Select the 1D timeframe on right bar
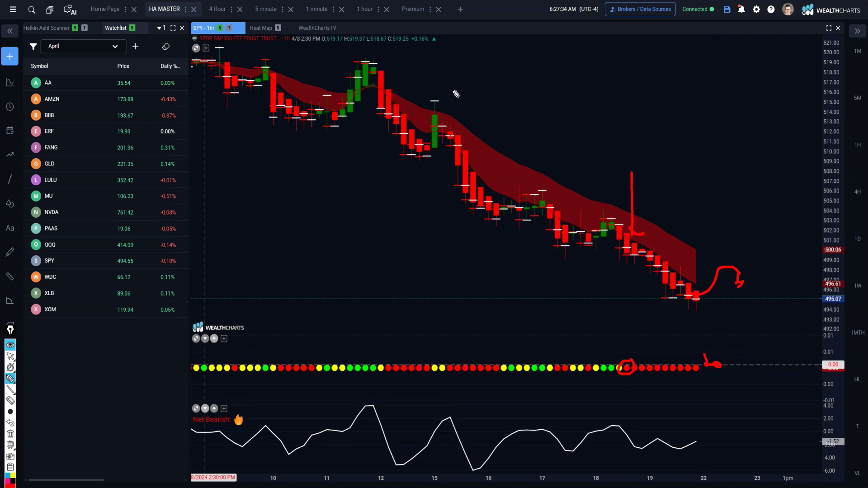 pos(858,239)
